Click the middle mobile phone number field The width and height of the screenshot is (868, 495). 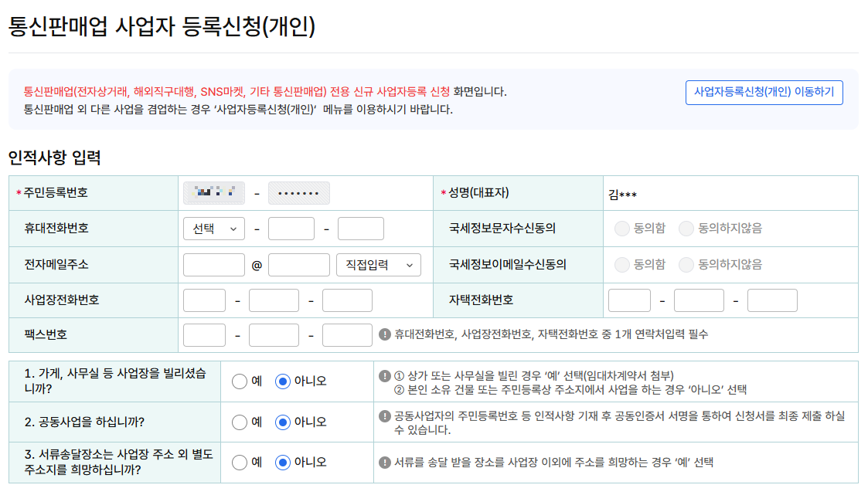[x=291, y=229]
